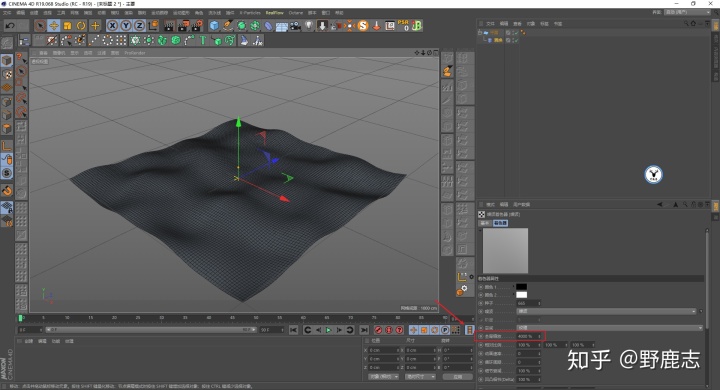Go to start of timeline
This screenshot has width=720, height=390.
(293, 330)
